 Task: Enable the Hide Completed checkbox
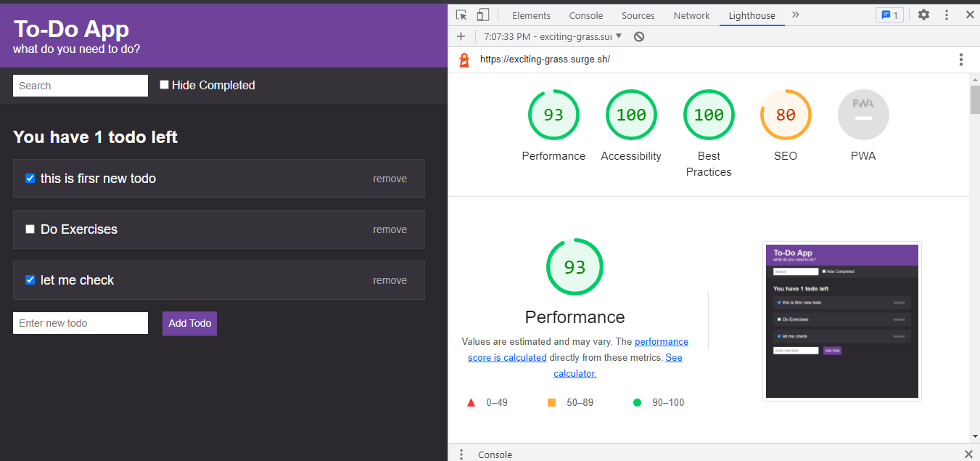click(x=164, y=84)
